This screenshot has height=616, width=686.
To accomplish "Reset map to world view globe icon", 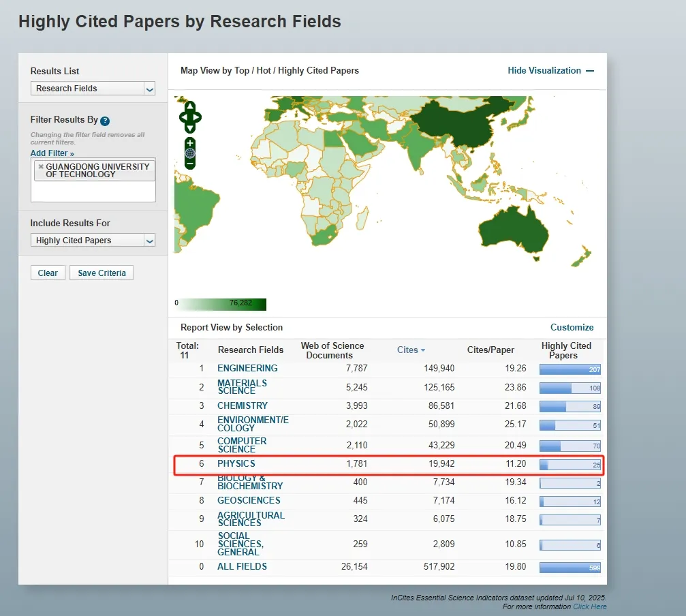I will click(190, 153).
